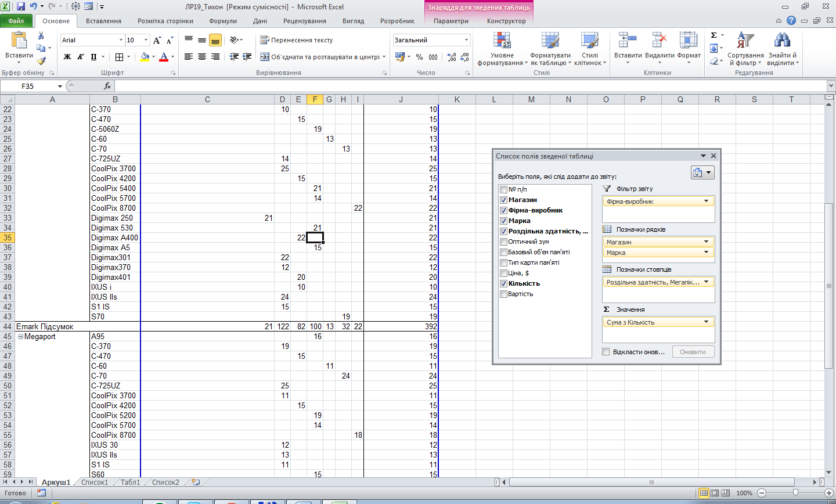Click 'Об'єднати та розташувати в центрі' button
Image resolution: width=836 pixels, height=504 pixels.
(x=323, y=57)
